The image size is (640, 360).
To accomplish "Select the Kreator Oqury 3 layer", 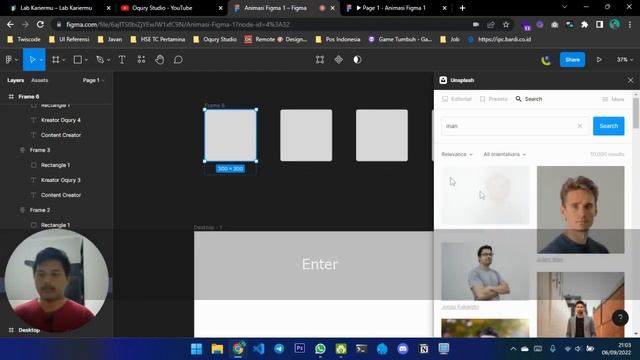I will tap(60, 180).
